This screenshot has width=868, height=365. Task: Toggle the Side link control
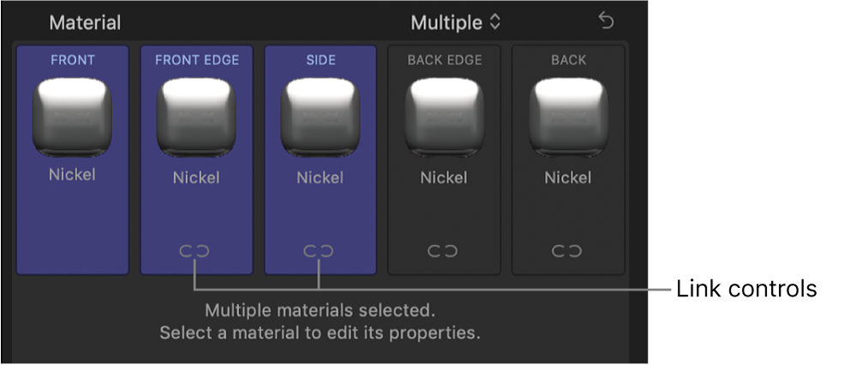pyautogui.click(x=320, y=251)
